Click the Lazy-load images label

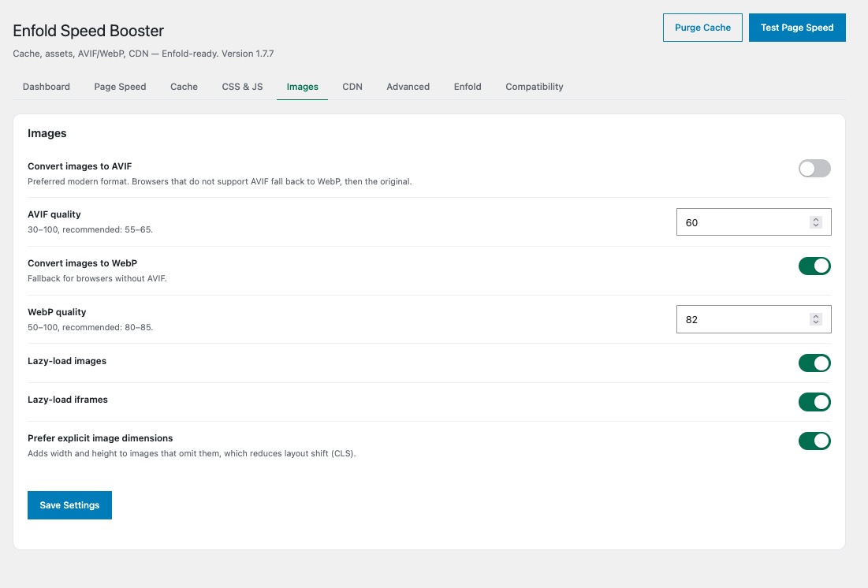67,361
